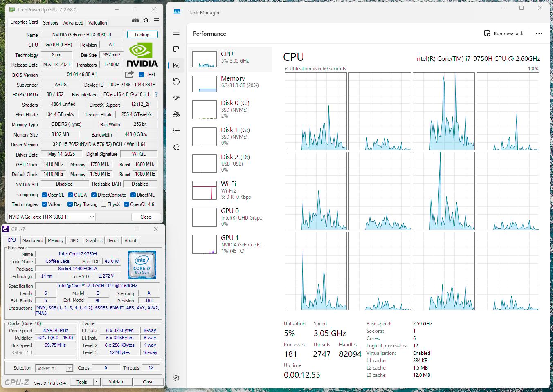Click the Close button in GPU-Z
Screen dimensions: 553x392
(x=146, y=217)
